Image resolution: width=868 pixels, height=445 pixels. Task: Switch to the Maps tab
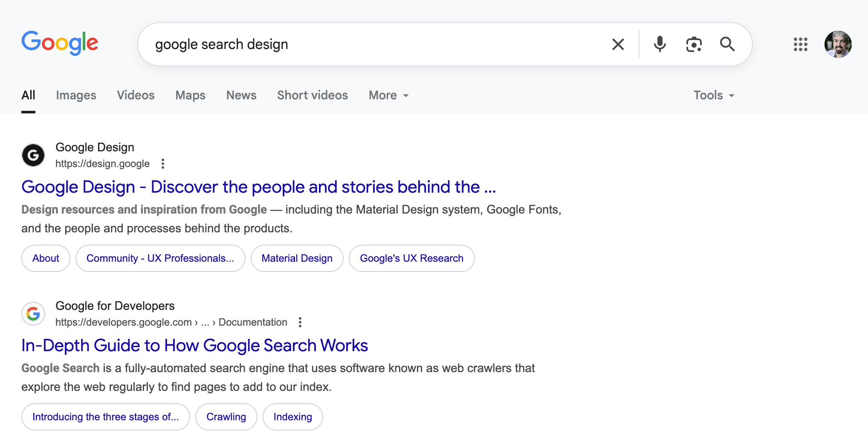190,95
